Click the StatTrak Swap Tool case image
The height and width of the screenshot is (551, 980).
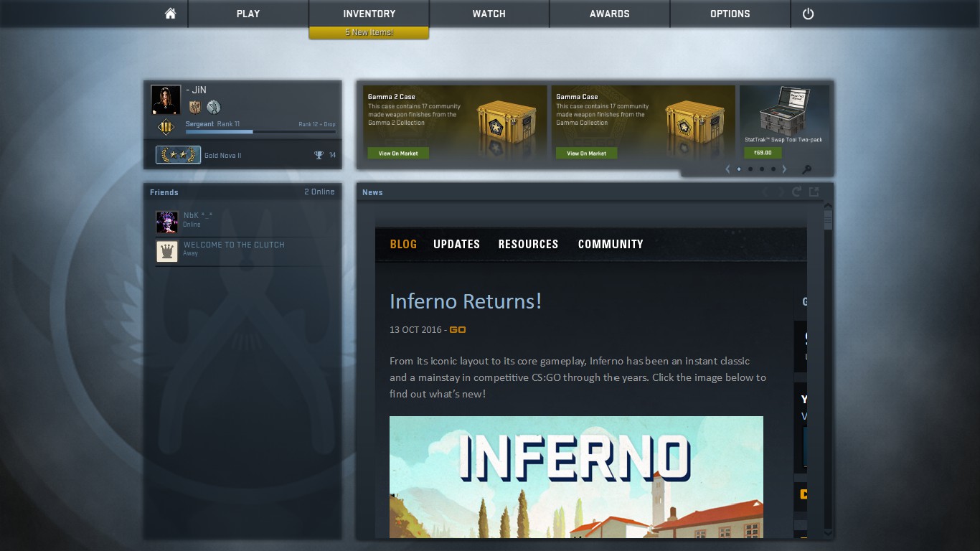[x=784, y=110]
